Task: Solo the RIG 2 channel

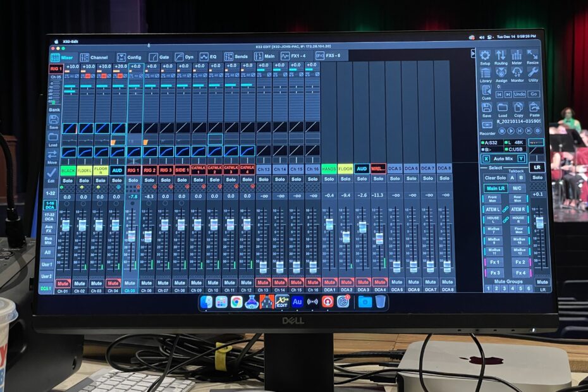Action: [x=149, y=180]
